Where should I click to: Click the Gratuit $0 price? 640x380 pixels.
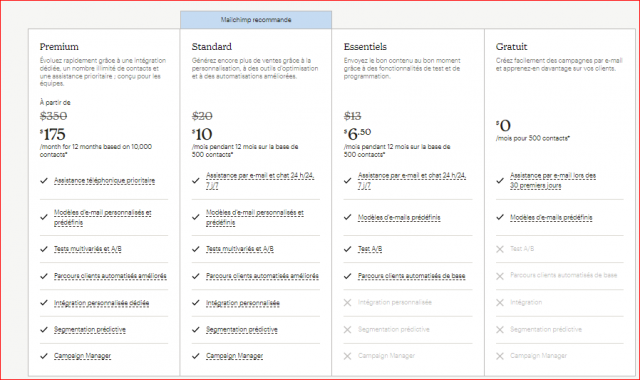point(503,125)
